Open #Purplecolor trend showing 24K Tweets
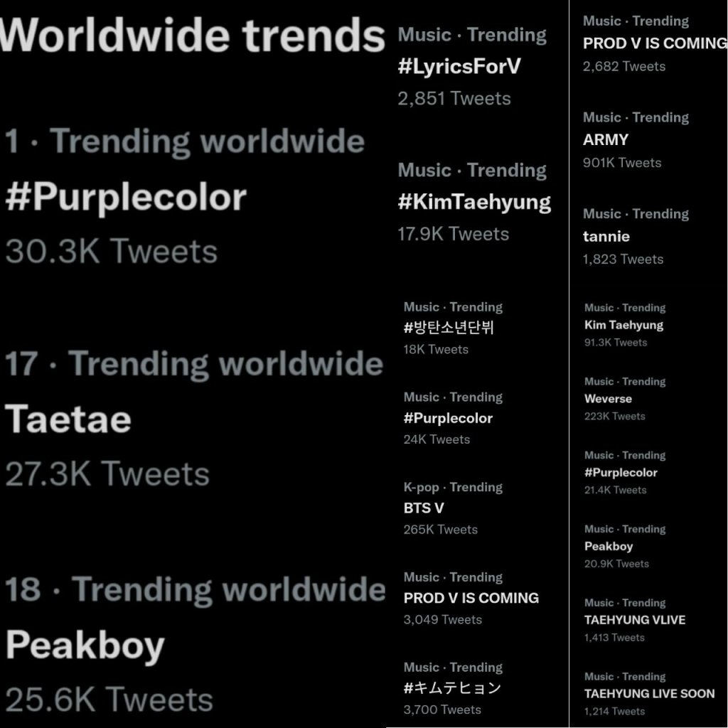Viewport: 728px width, 728px height. tap(448, 418)
